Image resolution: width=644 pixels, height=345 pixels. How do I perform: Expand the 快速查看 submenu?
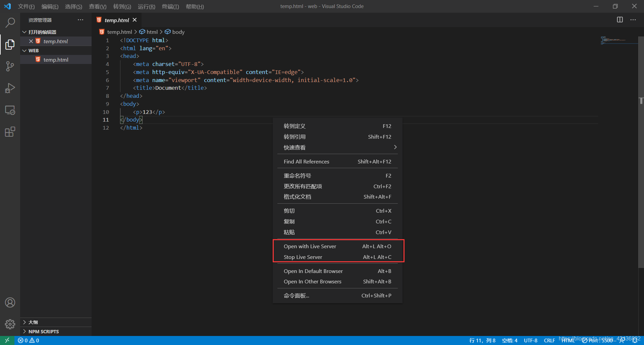click(x=337, y=147)
